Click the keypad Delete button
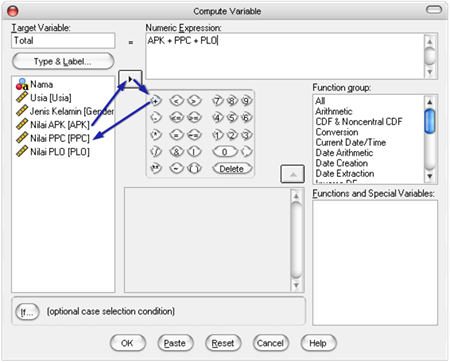The image size is (450, 363). click(232, 169)
